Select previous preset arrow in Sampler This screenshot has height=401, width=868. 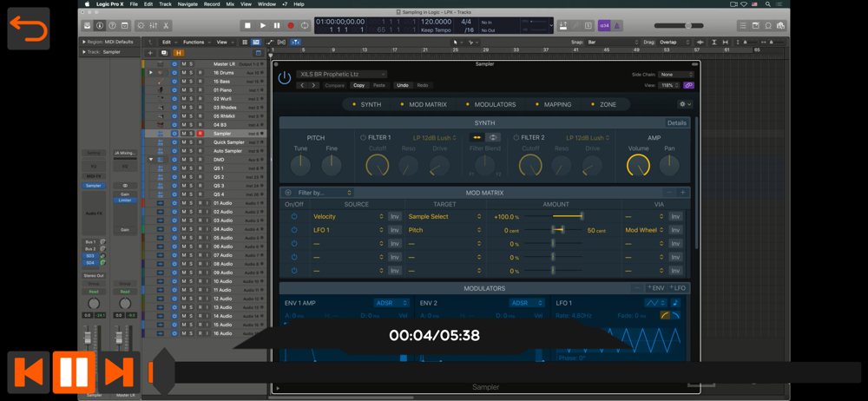[302, 85]
